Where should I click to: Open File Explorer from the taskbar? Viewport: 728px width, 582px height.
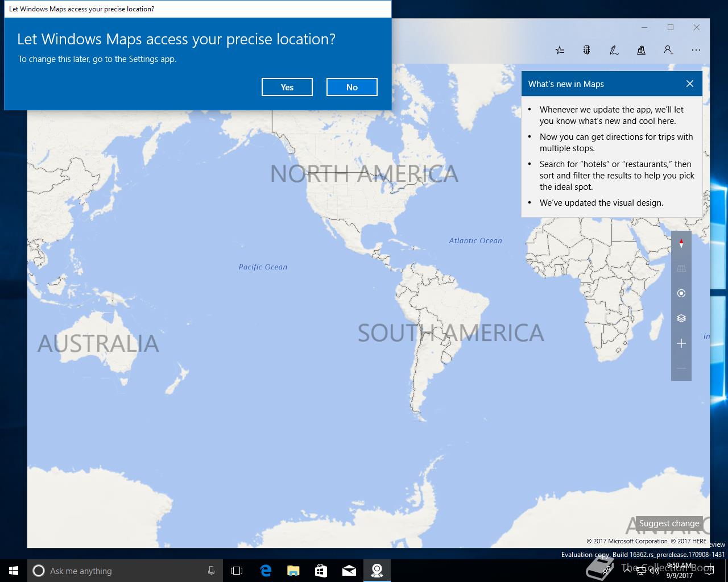pyautogui.click(x=293, y=571)
